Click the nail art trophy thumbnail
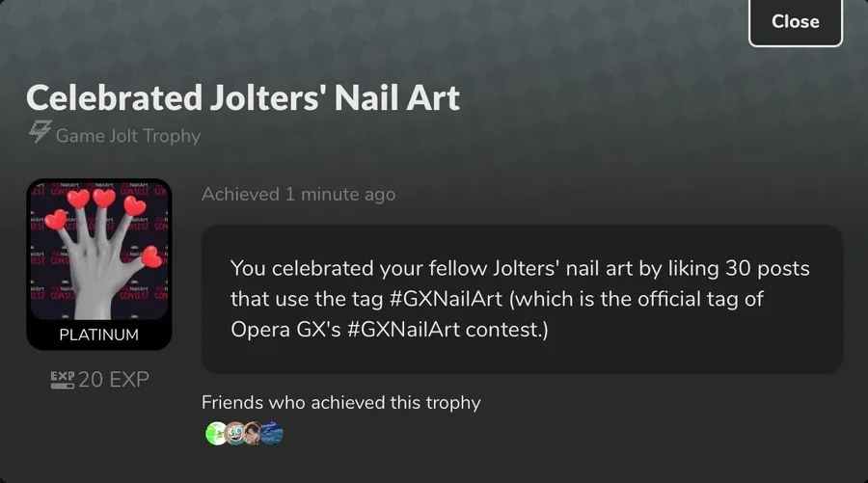The image size is (868, 483). pos(99,251)
